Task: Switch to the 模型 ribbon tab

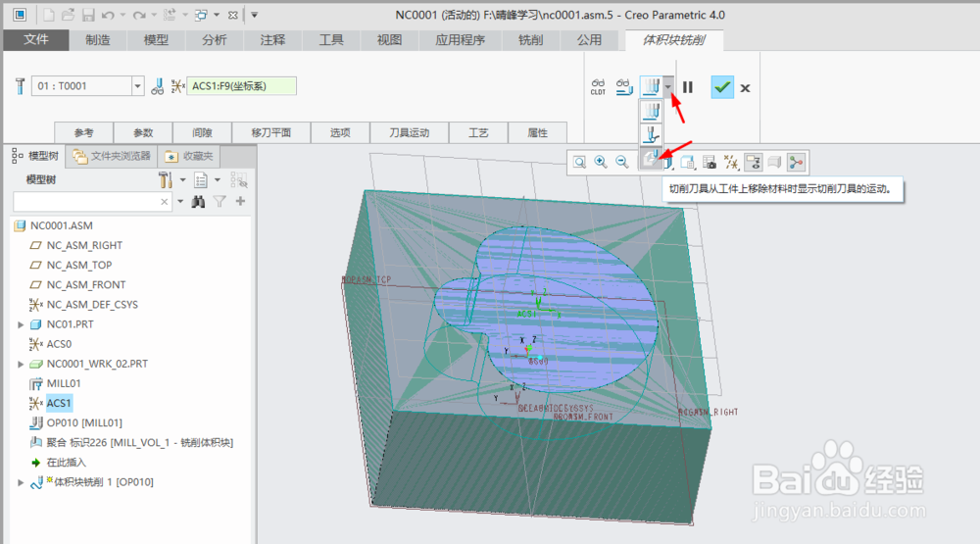Action: click(156, 40)
